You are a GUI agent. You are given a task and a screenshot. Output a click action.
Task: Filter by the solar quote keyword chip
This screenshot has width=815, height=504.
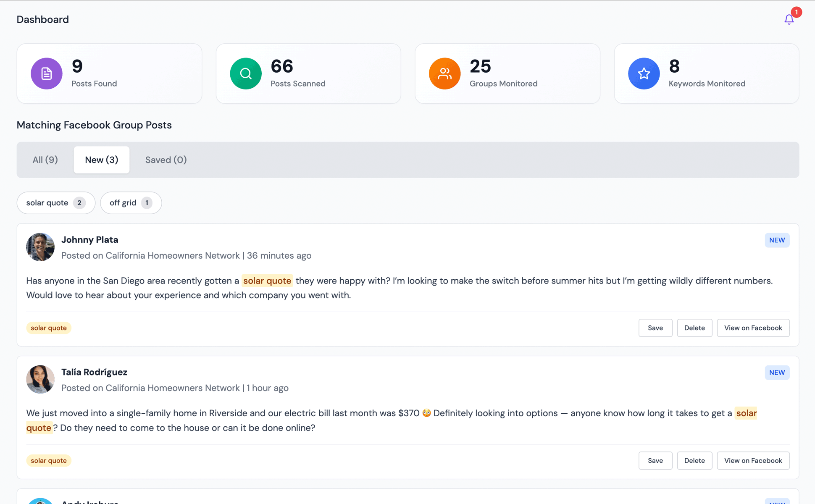tap(56, 203)
